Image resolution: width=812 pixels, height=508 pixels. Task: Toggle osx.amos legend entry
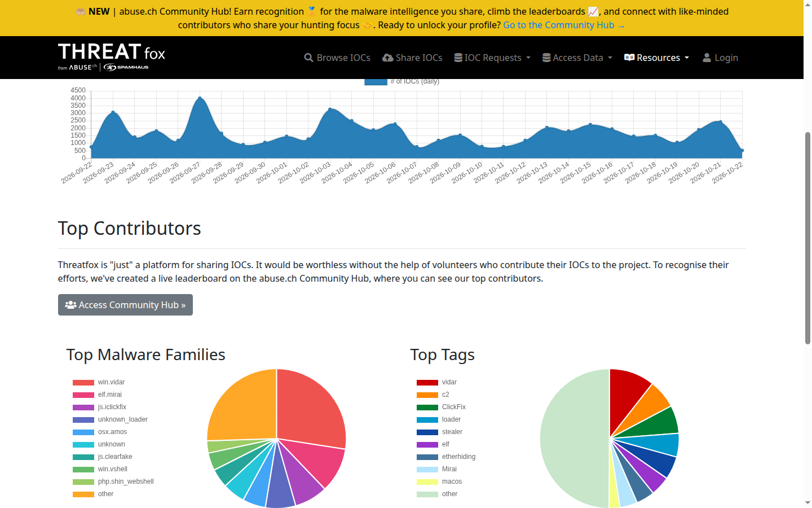pyautogui.click(x=100, y=432)
